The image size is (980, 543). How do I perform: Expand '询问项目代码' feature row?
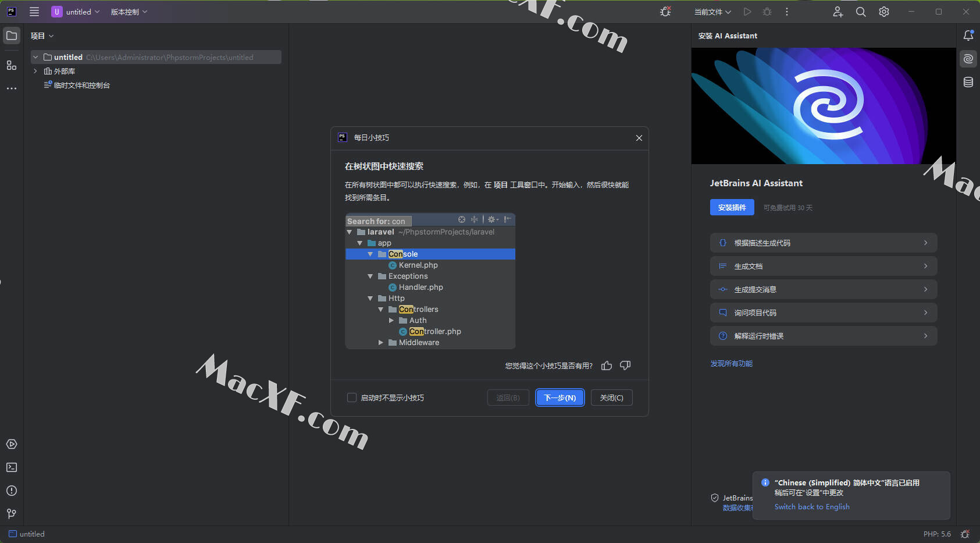pyautogui.click(x=824, y=313)
